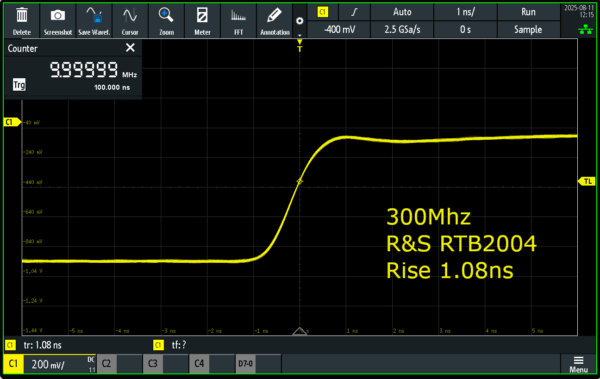Click the Rise 1.08ns annotation text
This screenshot has height=379, width=600.
450,270
